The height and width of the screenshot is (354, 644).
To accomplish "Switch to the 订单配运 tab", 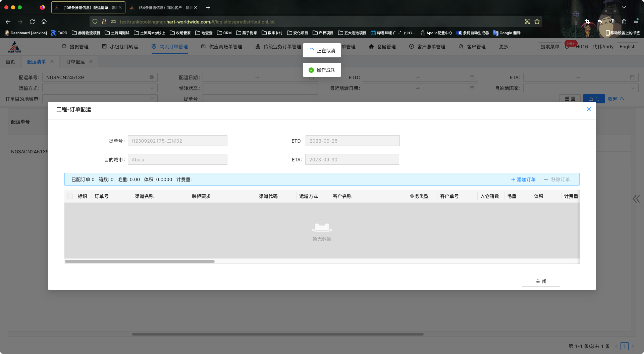I will click(75, 62).
